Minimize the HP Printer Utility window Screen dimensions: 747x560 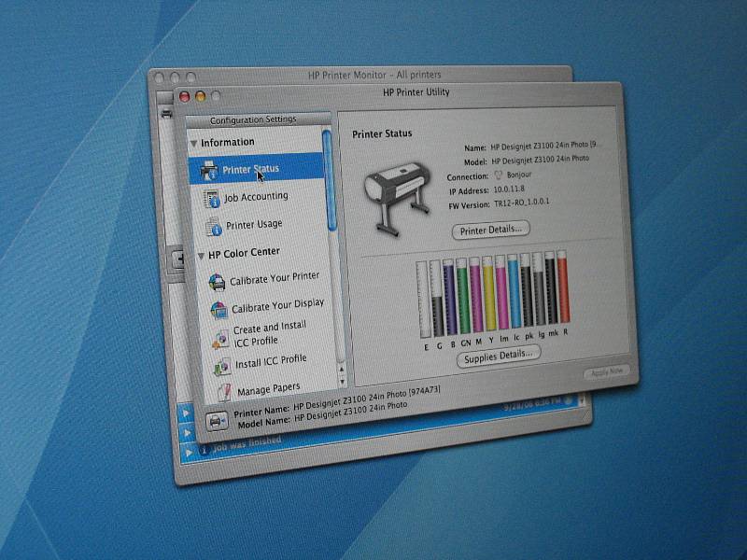point(200,96)
